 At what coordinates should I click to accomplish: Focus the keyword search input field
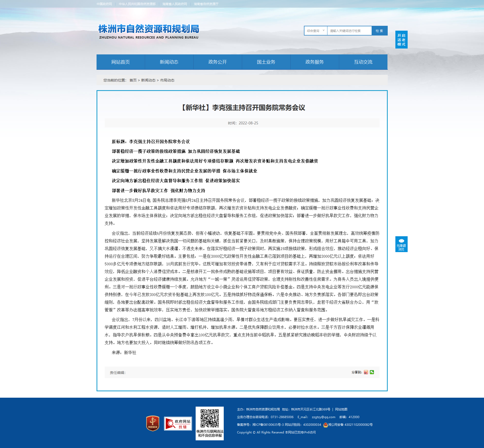(x=349, y=31)
